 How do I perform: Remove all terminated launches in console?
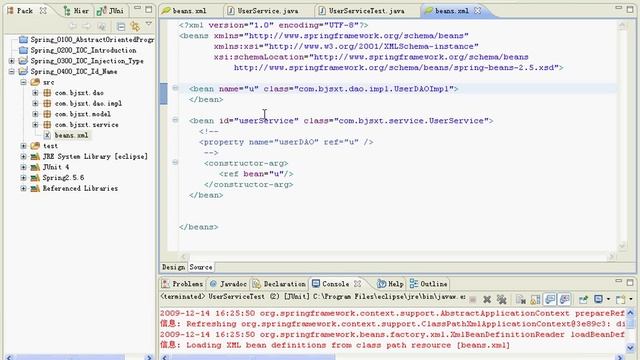(502, 300)
